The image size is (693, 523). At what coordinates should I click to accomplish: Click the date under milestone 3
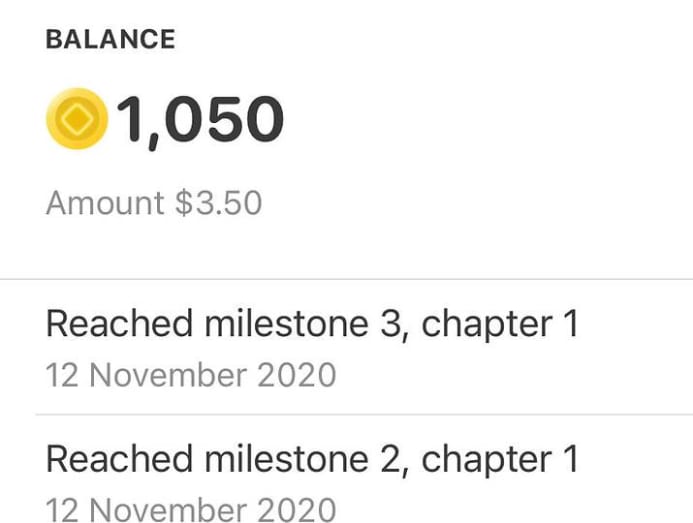[191, 376]
